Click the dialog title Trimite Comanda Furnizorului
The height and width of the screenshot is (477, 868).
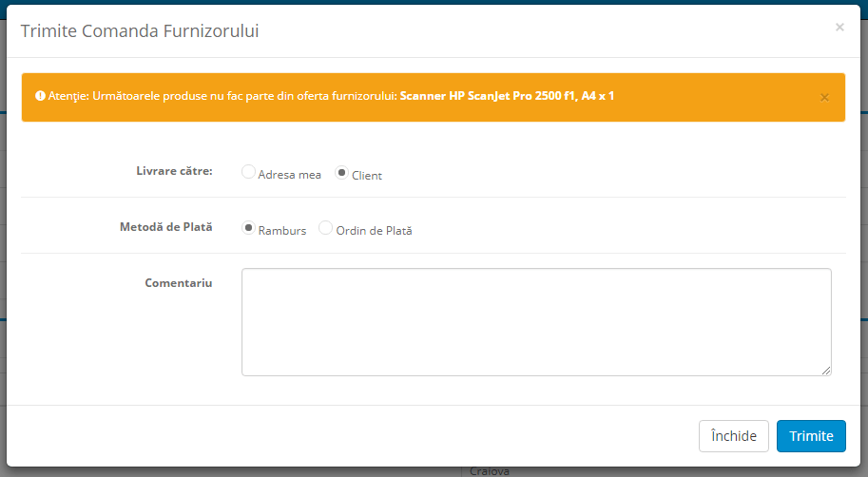pyautogui.click(x=140, y=31)
